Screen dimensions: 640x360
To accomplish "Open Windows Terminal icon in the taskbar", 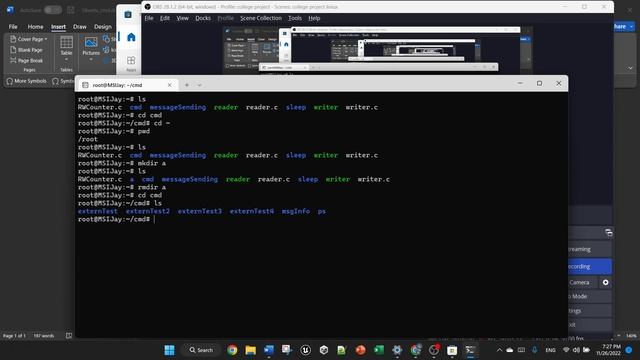I will coord(470,350).
